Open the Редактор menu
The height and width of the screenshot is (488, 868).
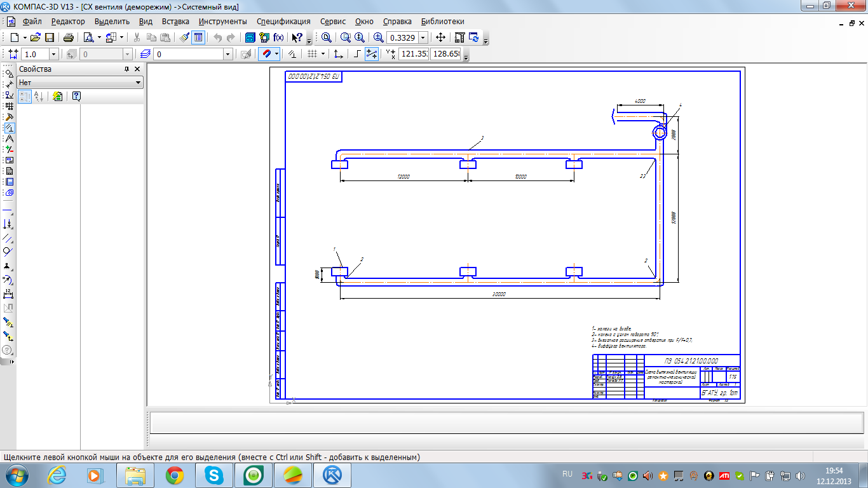68,22
